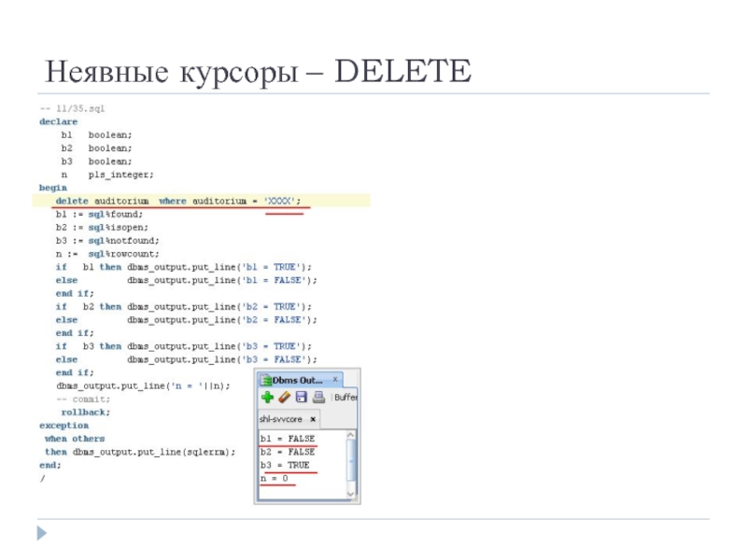This screenshot has width=747, height=560.
Task: Click the 'Buffer' label in output toolbar
Action: pyautogui.click(x=345, y=398)
